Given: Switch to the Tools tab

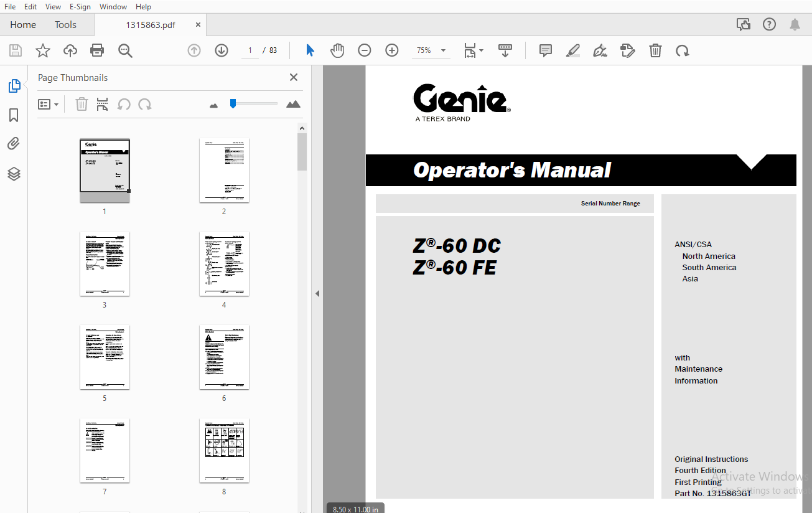Looking at the screenshot, I should click(65, 25).
